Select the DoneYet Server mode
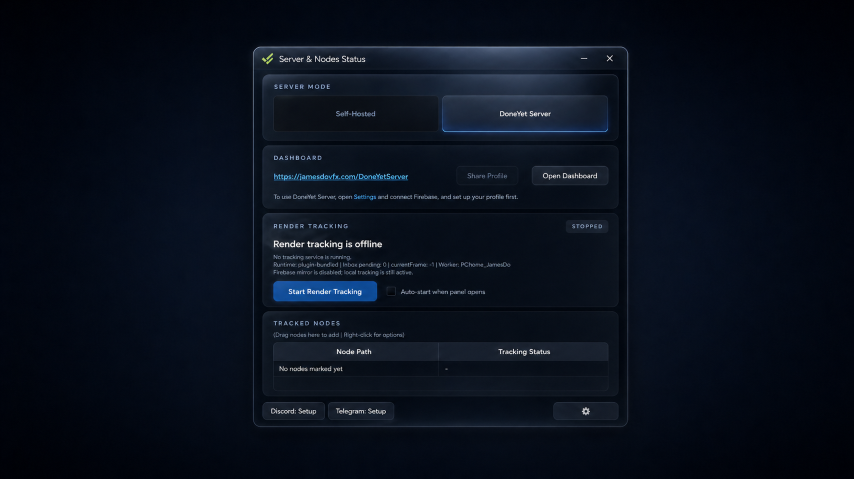The image size is (854, 479). pos(525,113)
